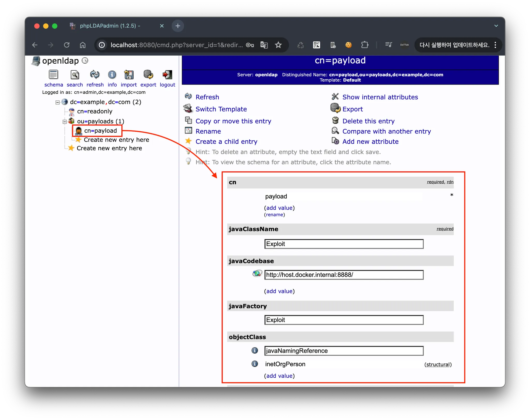This screenshot has width=530, height=420.
Task: Click the search icon in sidebar
Action: click(75, 75)
